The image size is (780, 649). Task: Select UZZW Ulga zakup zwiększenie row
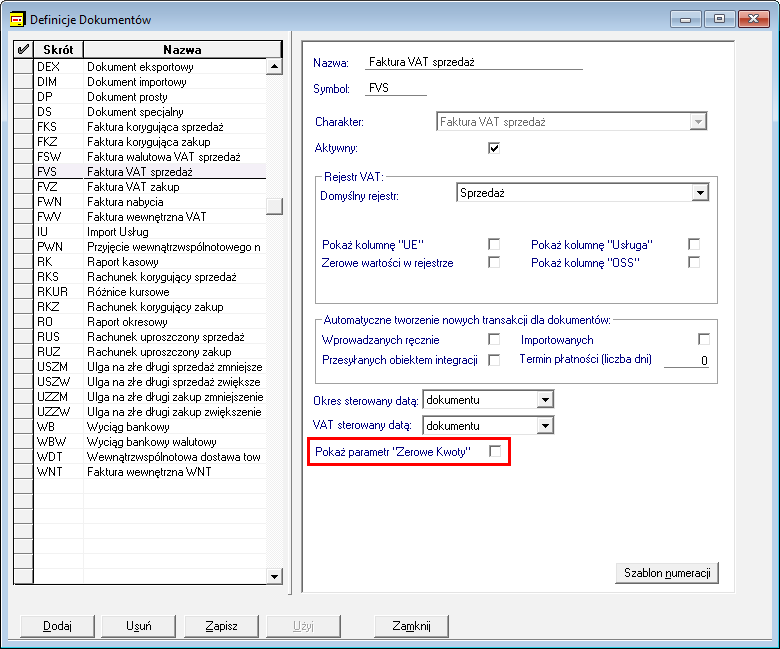coord(150,412)
